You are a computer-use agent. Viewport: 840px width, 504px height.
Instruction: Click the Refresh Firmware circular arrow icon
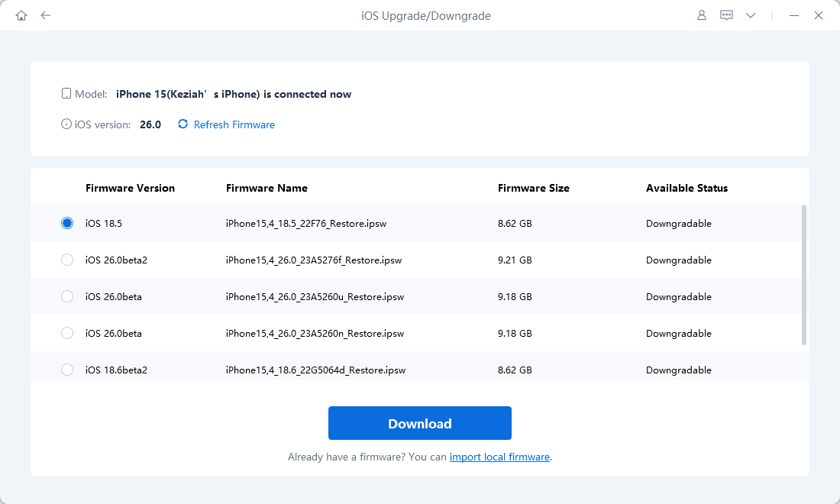[x=183, y=124]
